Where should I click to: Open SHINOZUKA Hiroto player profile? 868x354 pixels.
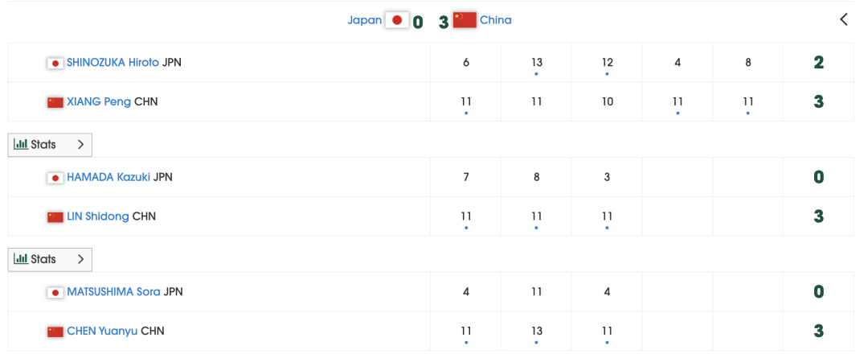(x=113, y=63)
